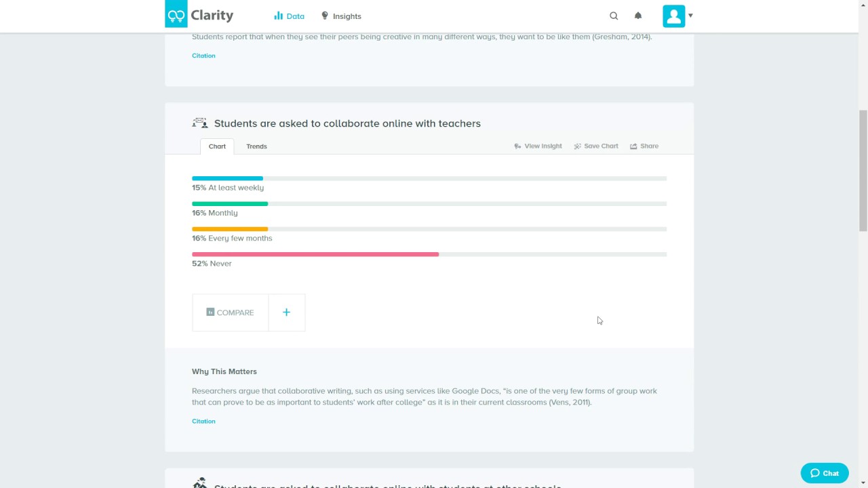Open the Data navigation menu
This screenshot has width=868, height=488.
coord(290,16)
